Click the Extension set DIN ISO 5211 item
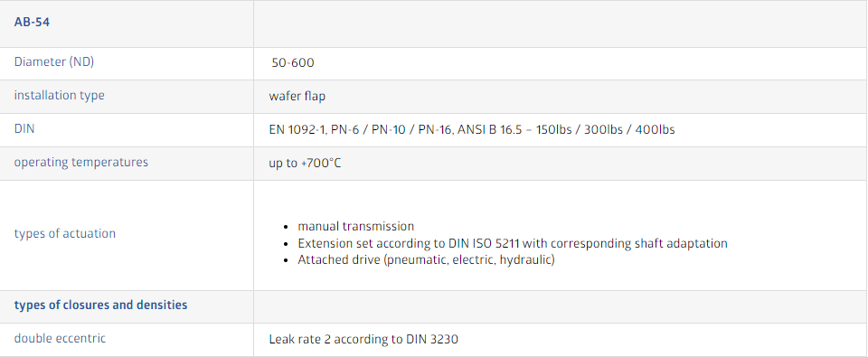 513,243
